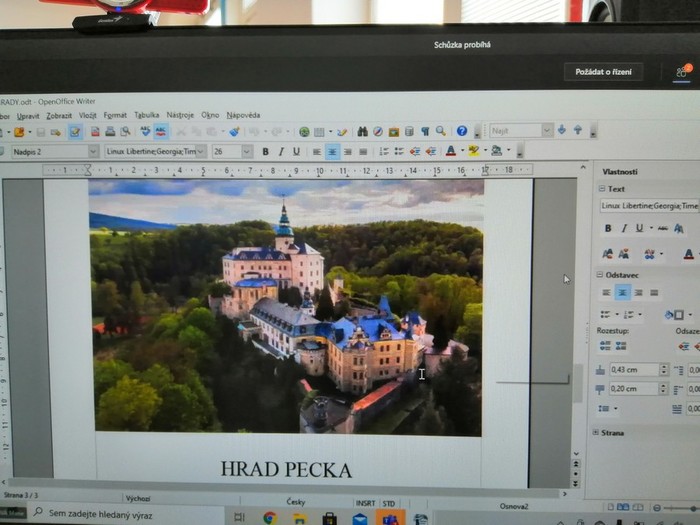This screenshot has width=700, height=525.
Task: Open the Nástroje menu
Action: (180, 115)
